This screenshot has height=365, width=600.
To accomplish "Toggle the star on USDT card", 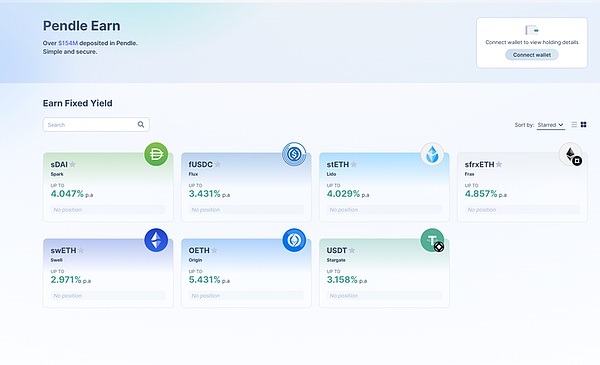I will [352, 251].
